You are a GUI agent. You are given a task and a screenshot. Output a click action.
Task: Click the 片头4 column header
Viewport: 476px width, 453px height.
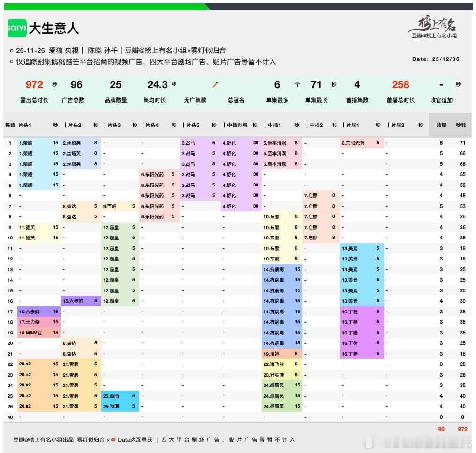tap(152, 125)
